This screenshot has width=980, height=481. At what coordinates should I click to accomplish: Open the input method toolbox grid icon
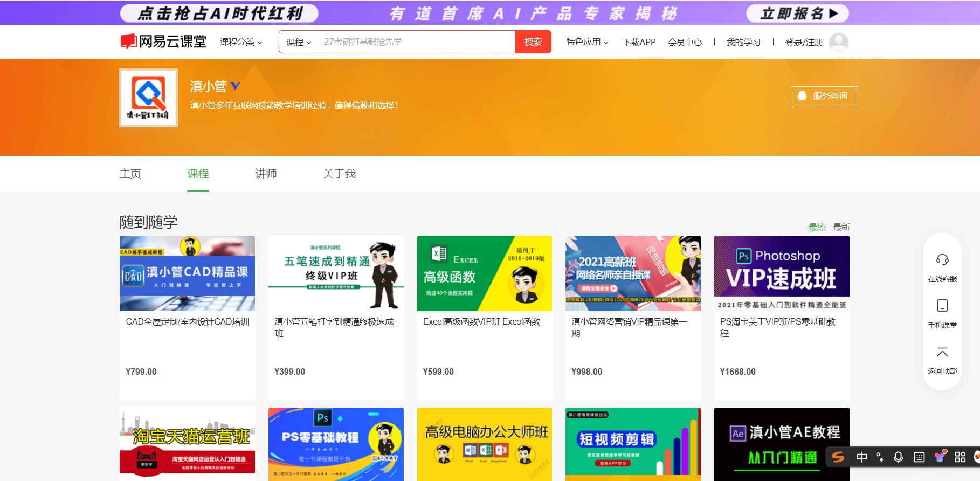(x=960, y=457)
